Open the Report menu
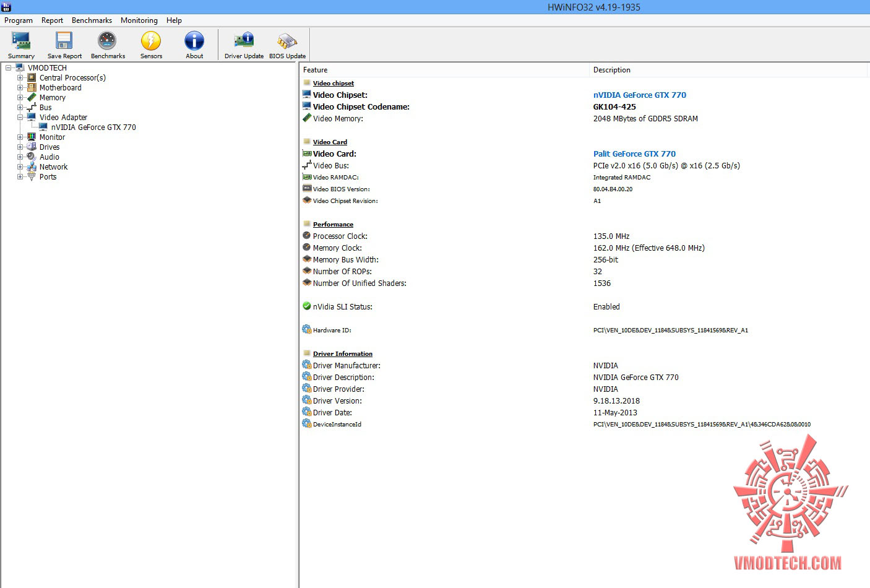Screen dimensions: 870x588 (52, 20)
